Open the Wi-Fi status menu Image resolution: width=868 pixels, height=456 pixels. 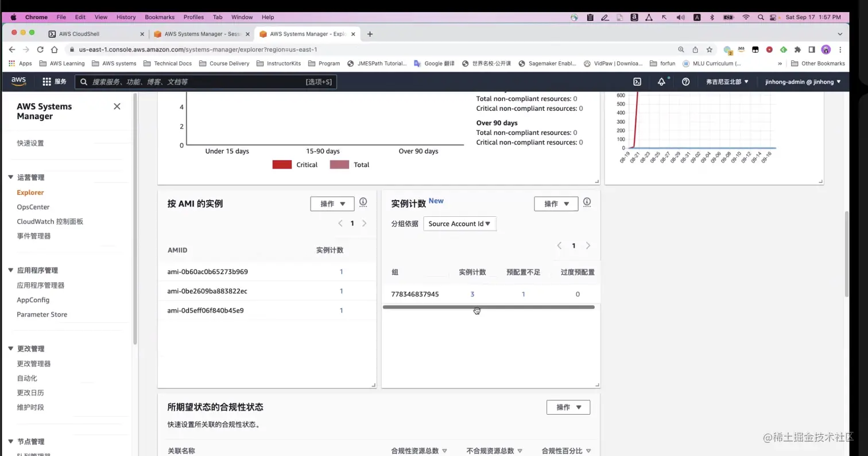click(x=746, y=17)
